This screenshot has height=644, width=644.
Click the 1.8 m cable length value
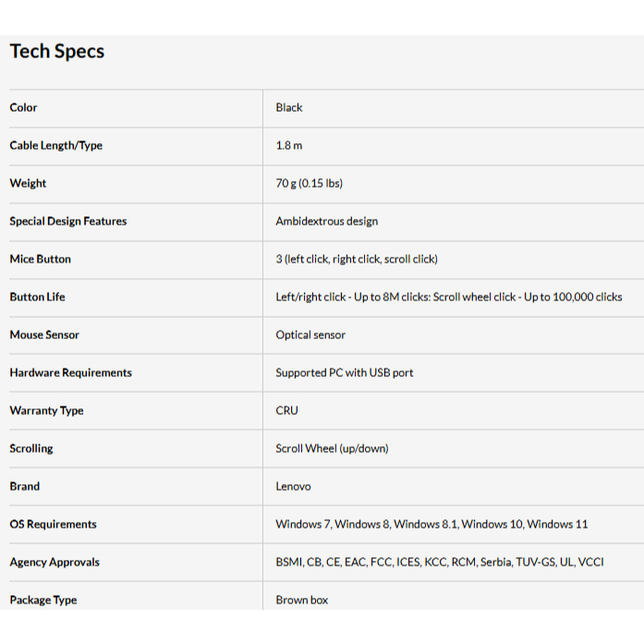pos(289,146)
